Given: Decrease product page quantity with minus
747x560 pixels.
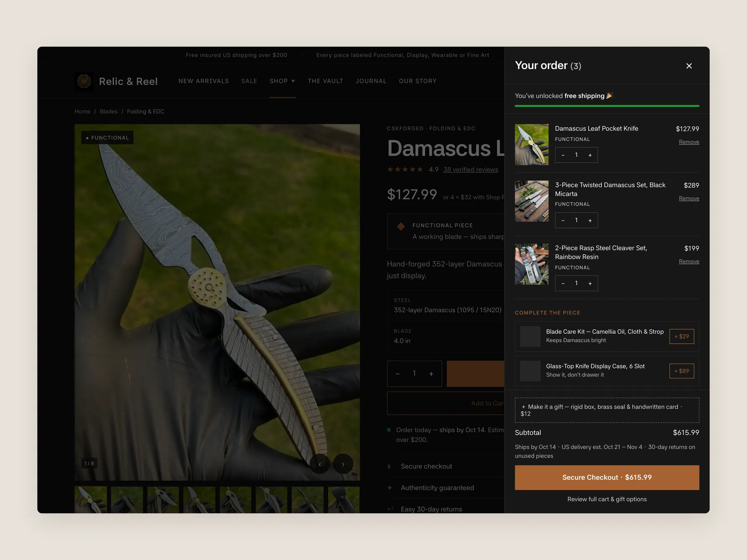Looking at the screenshot, I should point(398,374).
